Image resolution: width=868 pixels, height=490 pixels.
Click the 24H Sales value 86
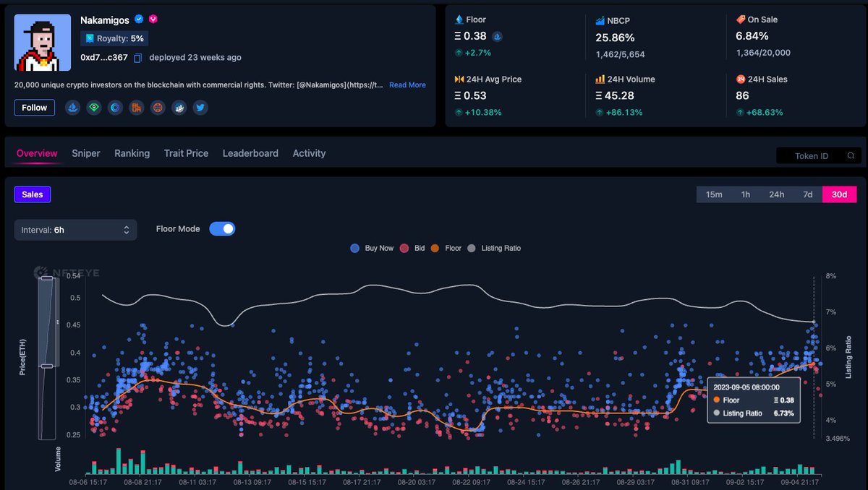pos(742,95)
